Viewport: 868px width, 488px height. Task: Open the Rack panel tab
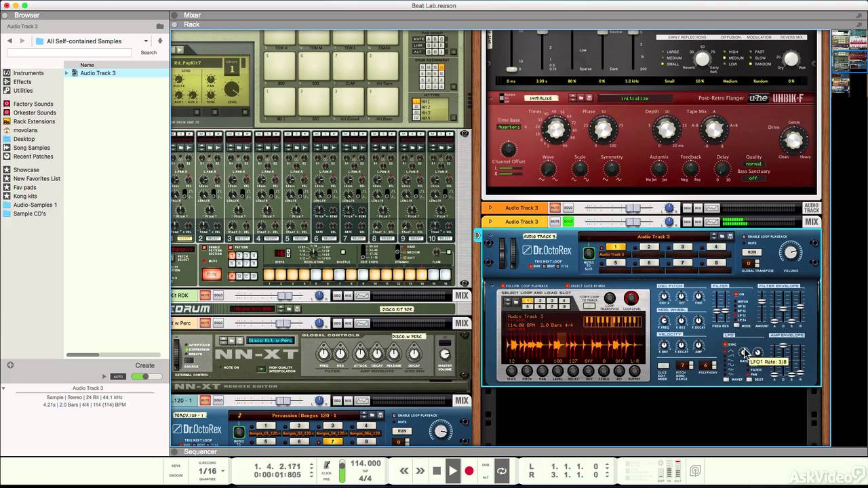pyautogui.click(x=191, y=24)
